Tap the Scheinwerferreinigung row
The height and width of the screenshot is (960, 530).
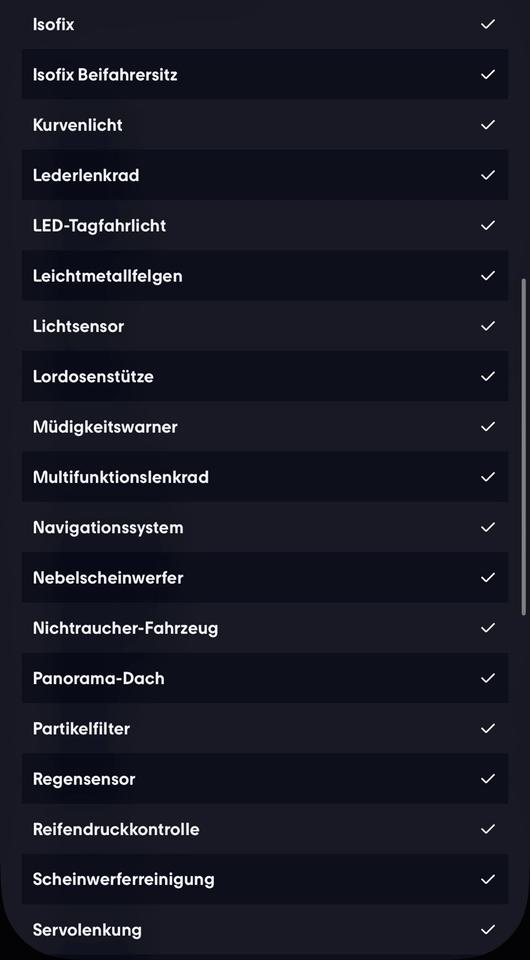pyautogui.click(x=265, y=879)
